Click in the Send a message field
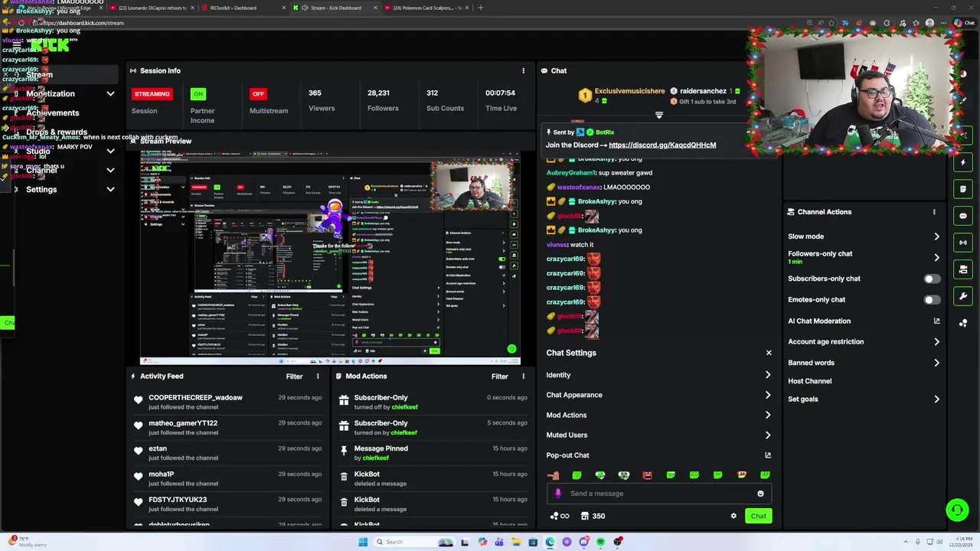 coord(658,494)
